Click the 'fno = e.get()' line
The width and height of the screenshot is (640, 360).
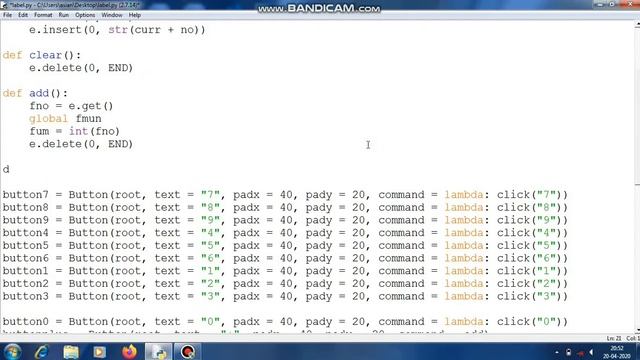71,106
